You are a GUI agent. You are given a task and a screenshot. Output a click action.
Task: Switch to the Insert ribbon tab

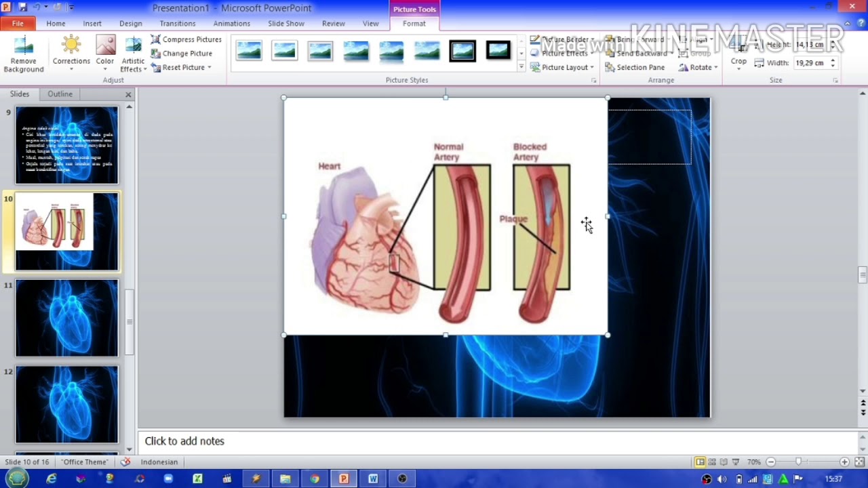pyautogui.click(x=92, y=24)
